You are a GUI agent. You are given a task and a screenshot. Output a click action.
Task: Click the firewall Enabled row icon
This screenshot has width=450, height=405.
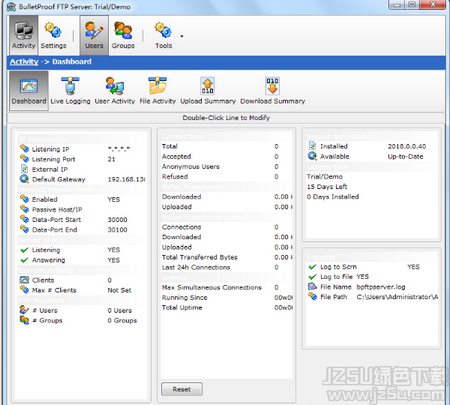click(x=24, y=199)
